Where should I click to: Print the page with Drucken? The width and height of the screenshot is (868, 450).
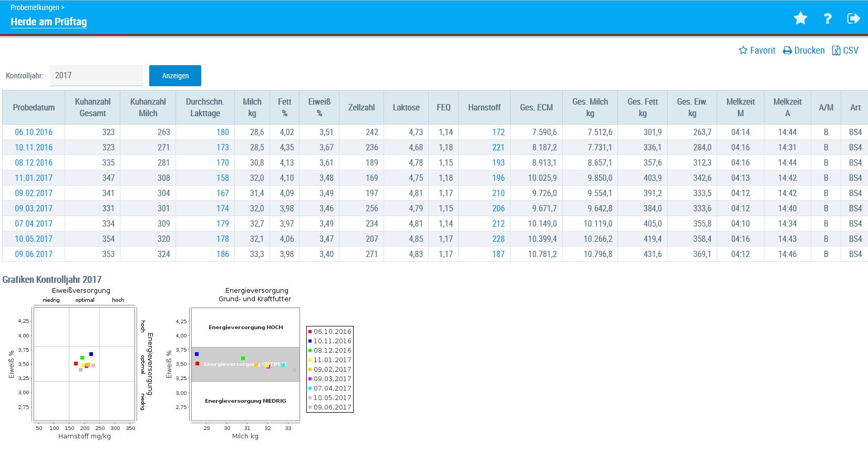coord(804,50)
